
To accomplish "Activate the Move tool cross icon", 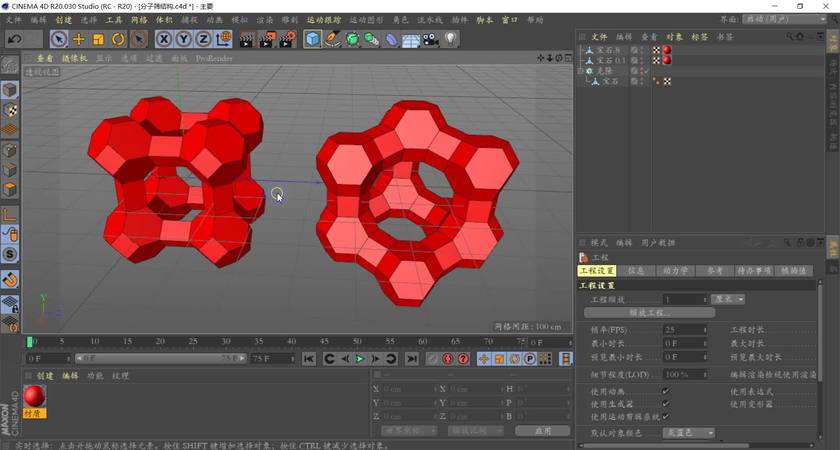I will pos(79,39).
